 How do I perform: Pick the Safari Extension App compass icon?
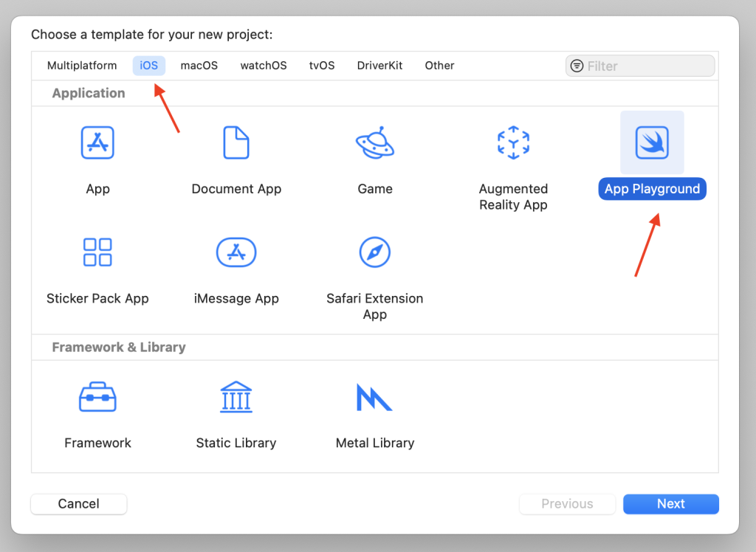[x=375, y=252]
